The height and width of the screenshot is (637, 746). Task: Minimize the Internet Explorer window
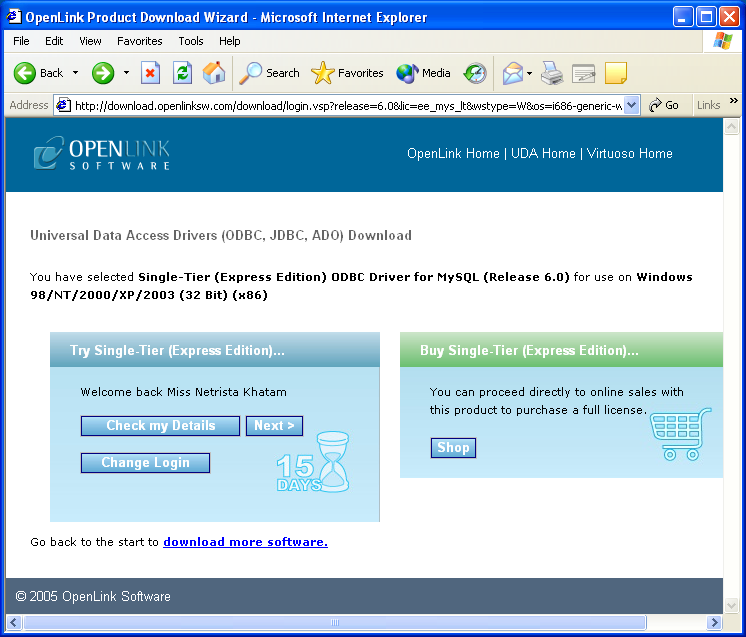[683, 17]
